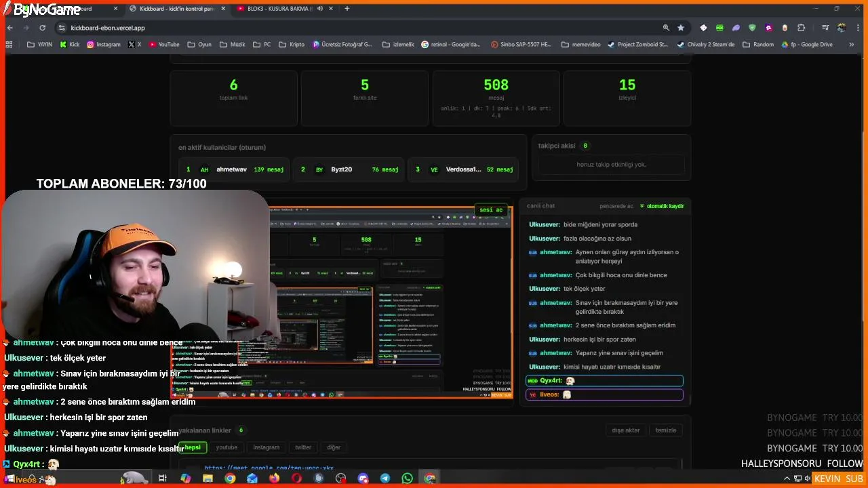Select the hepsi link filter
Viewport: 868px width, 488px height.
[193, 447]
